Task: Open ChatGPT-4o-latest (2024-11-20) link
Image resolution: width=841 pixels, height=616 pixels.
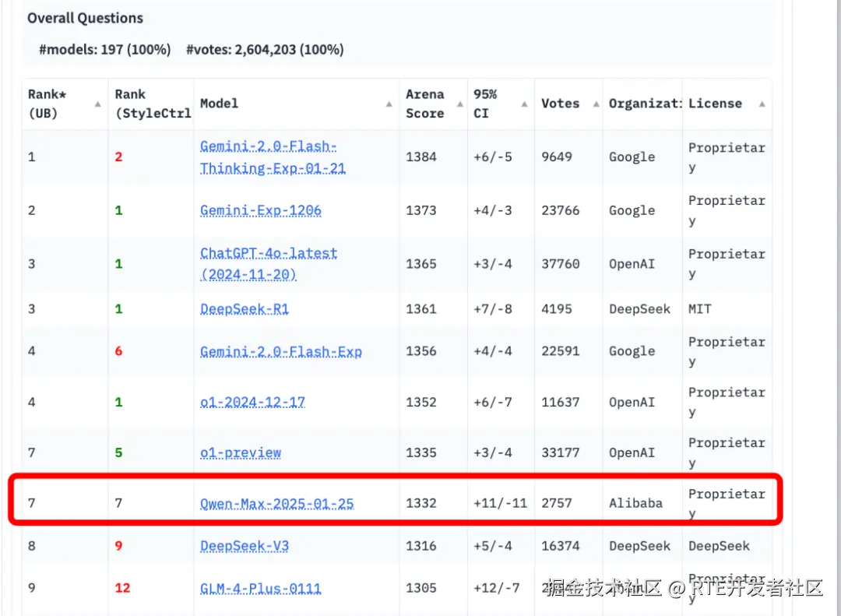Action: coord(269,263)
